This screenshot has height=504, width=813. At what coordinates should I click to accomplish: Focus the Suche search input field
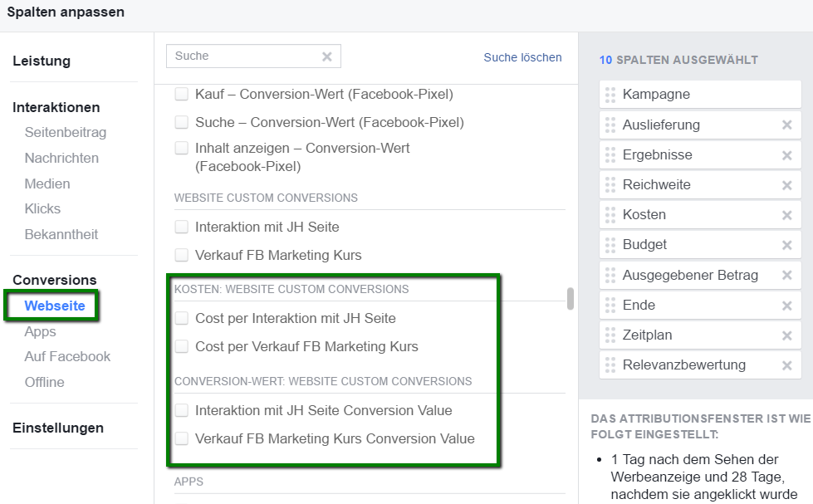pos(247,56)
